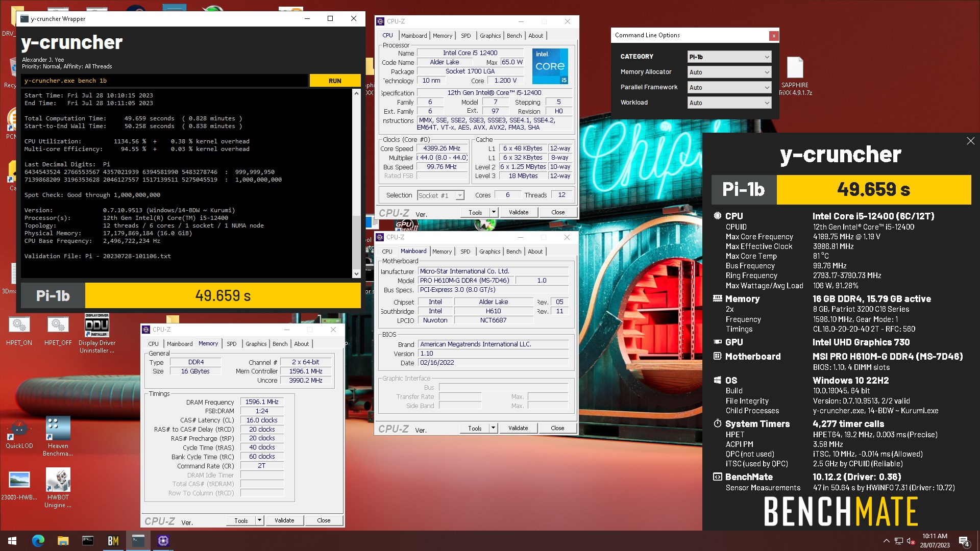Select Bench tab in Memory CPU-Z window
Image resolution: width=980 pixels, height=551 pixels.
[x=280, y=344]
